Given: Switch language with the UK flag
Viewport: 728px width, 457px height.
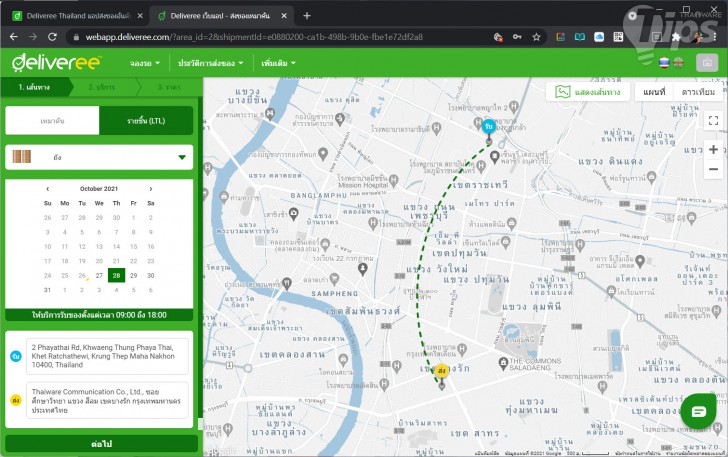Looking at the screenshot, I should pos(679,63).
